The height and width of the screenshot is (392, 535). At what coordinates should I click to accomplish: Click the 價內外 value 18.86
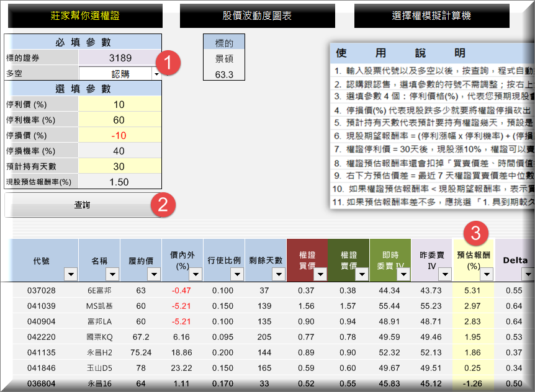click(x=181, y=352)
